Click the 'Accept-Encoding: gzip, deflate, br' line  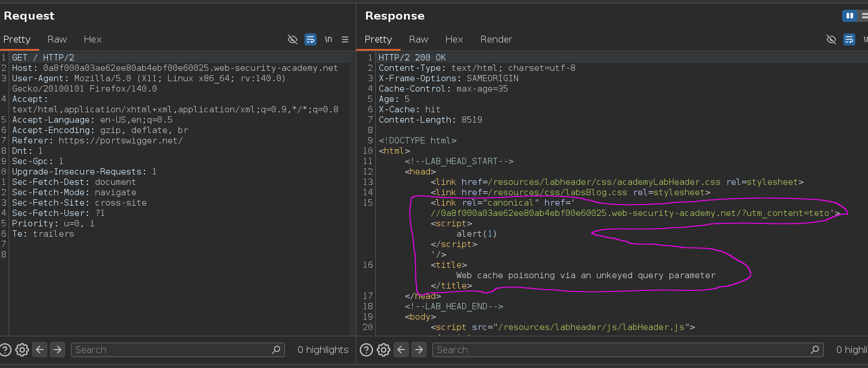tap(100, 130)
